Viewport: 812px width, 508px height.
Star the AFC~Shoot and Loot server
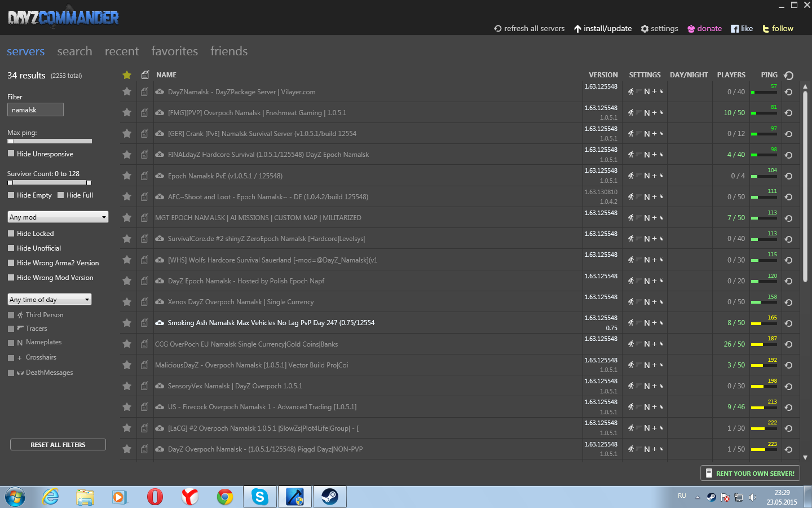click(127, 196)
